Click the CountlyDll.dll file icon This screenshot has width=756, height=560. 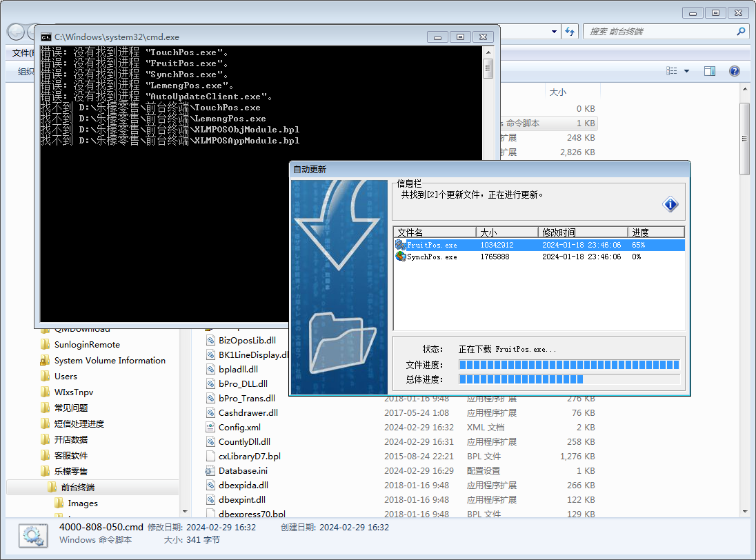point(210,441)
